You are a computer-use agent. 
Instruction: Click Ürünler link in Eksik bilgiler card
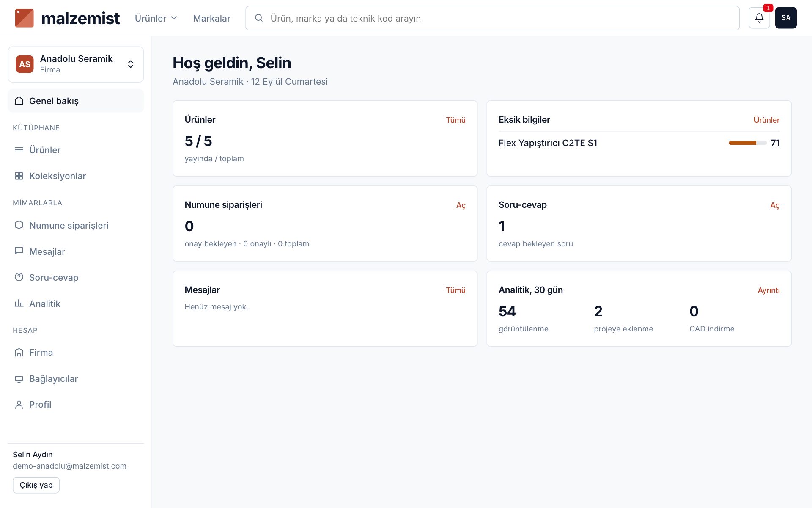coord(766,120)
